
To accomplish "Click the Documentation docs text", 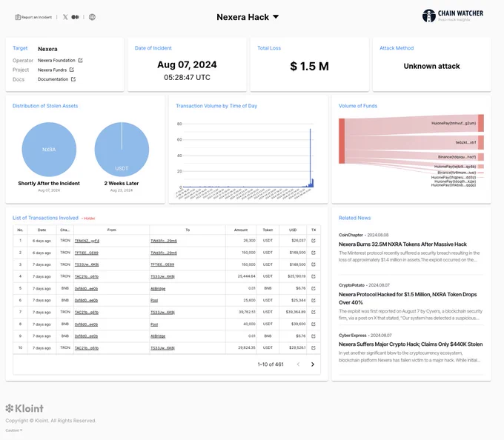I will (53, 79).
